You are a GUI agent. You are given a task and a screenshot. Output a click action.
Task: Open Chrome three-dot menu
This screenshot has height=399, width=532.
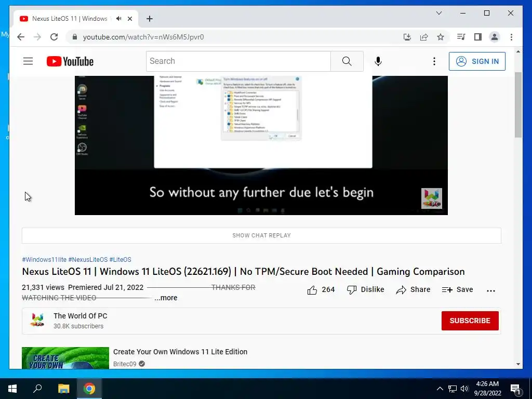coord(511,37)
